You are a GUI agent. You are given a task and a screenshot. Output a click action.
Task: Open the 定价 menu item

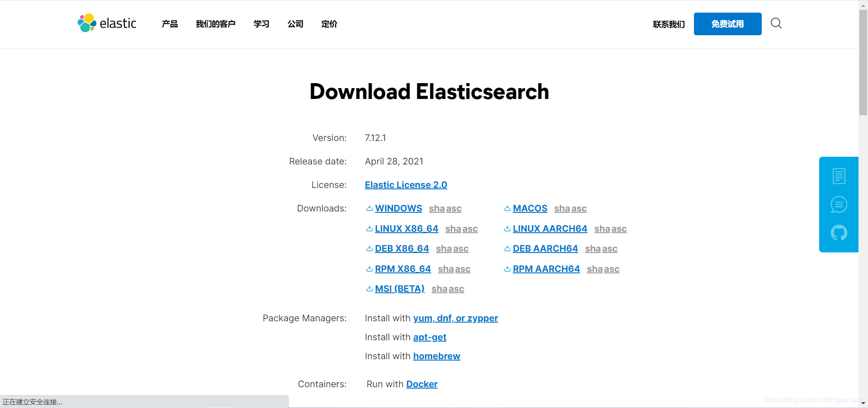click(x=329, y=24)
